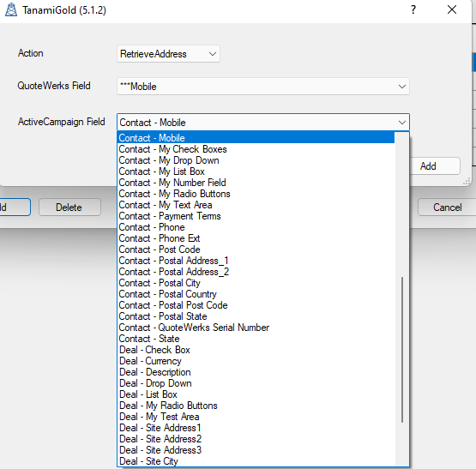Close the TanamiGold dialog
Screen dimensions: 476x469
pos(452,9)
